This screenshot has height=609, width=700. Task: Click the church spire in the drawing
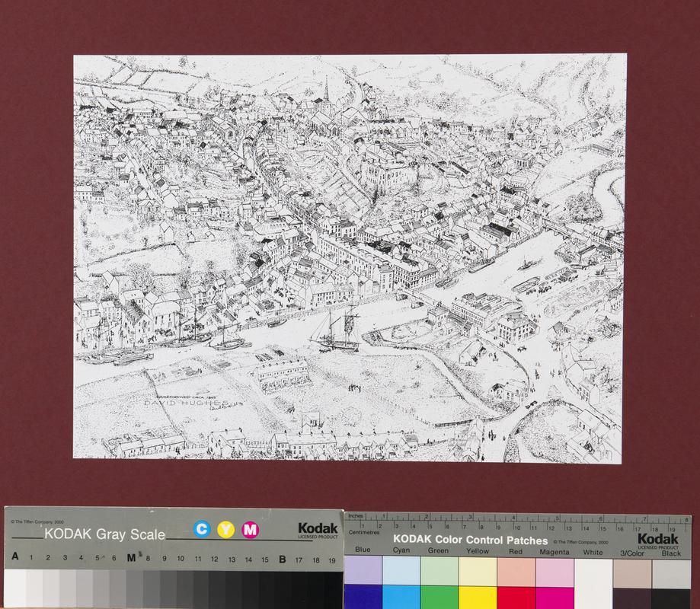(x=326, y=90)
